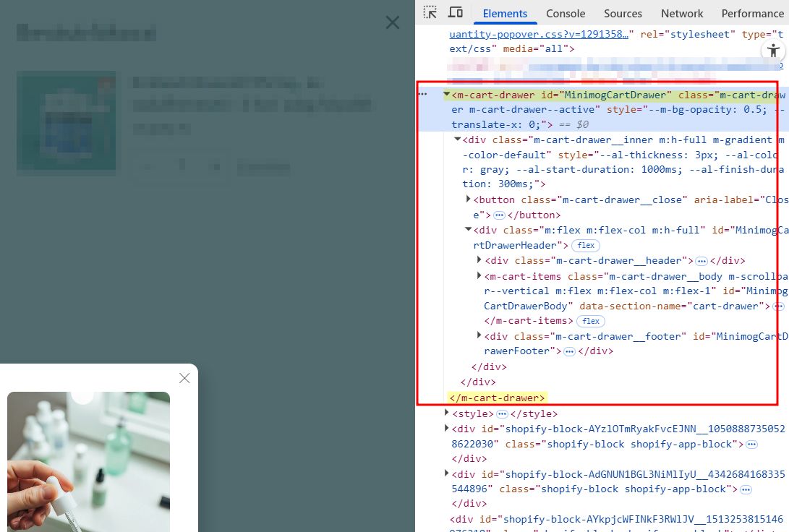789x532 pixels.
Task: Click the dropper bottle product image
Action: click(x=88, y=461)
